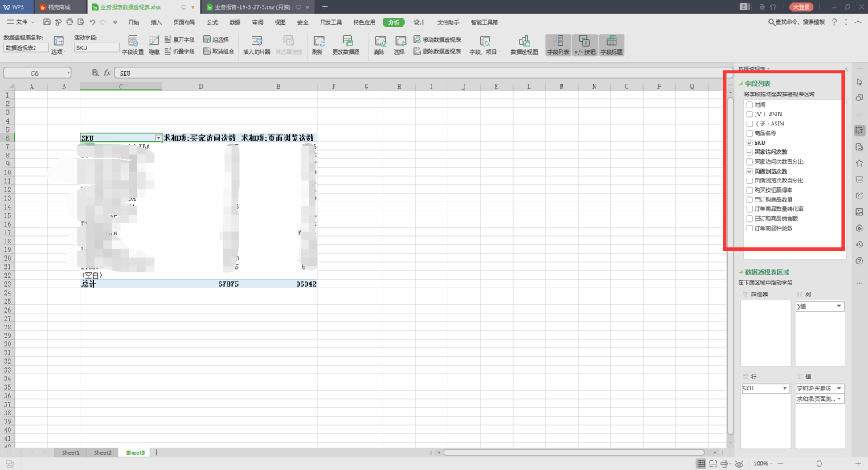This screenshot has width=868, height=470.
Task: Collapse the 字段列表 section
Action: [741, 84]
